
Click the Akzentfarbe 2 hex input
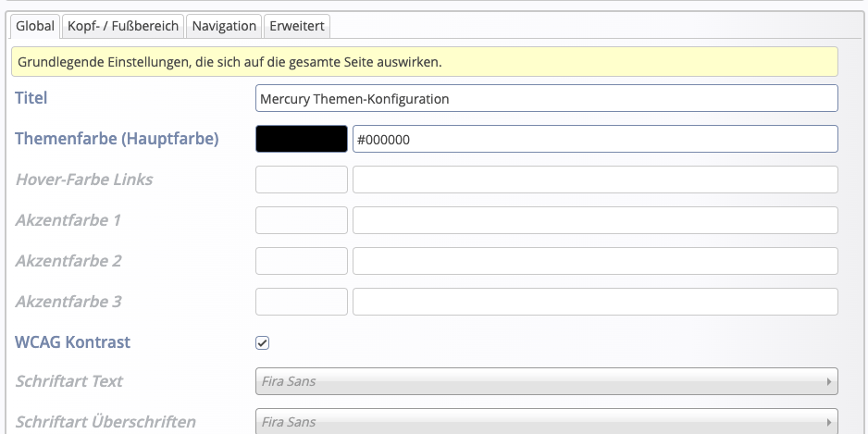[594, 261]
